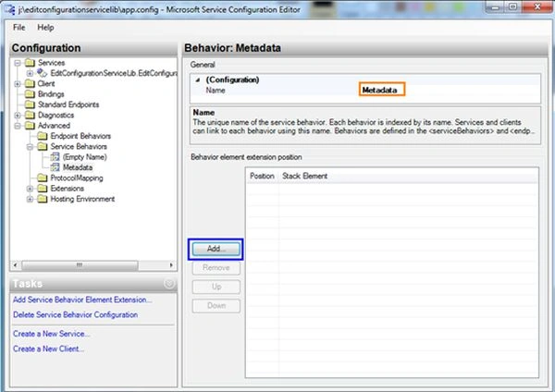Click the (Empty Name) behavior icon

[x=55, y=157]
